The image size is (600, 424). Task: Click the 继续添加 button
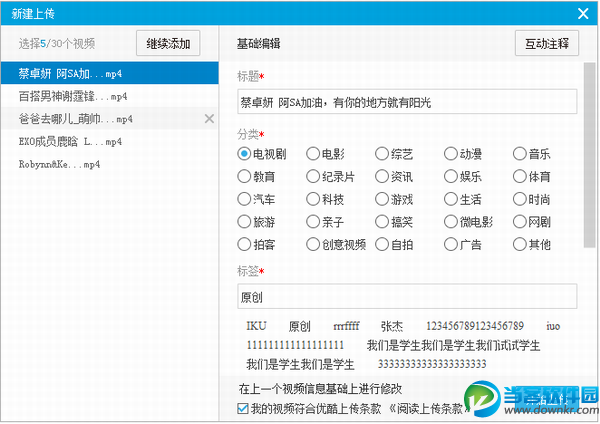click(x=168, y=43)
